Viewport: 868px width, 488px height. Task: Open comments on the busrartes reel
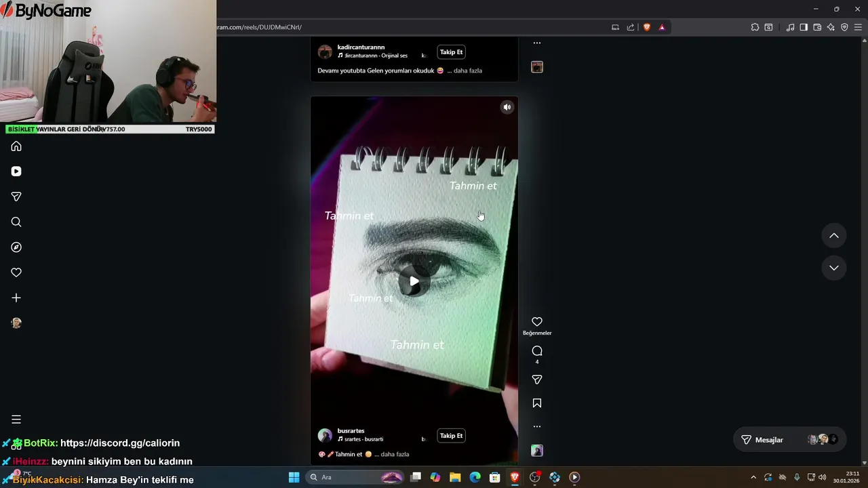tap(537, 351)
